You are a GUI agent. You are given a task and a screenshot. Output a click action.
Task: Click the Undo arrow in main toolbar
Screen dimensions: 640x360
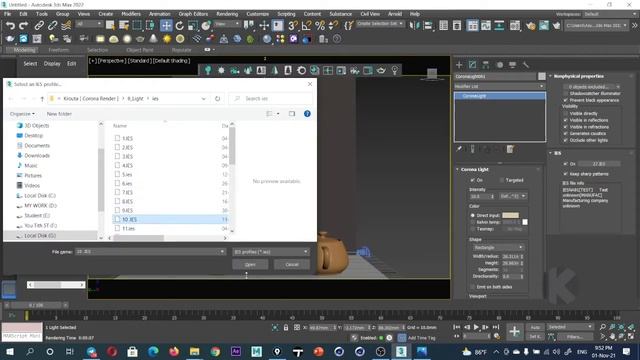coord(10,25)
